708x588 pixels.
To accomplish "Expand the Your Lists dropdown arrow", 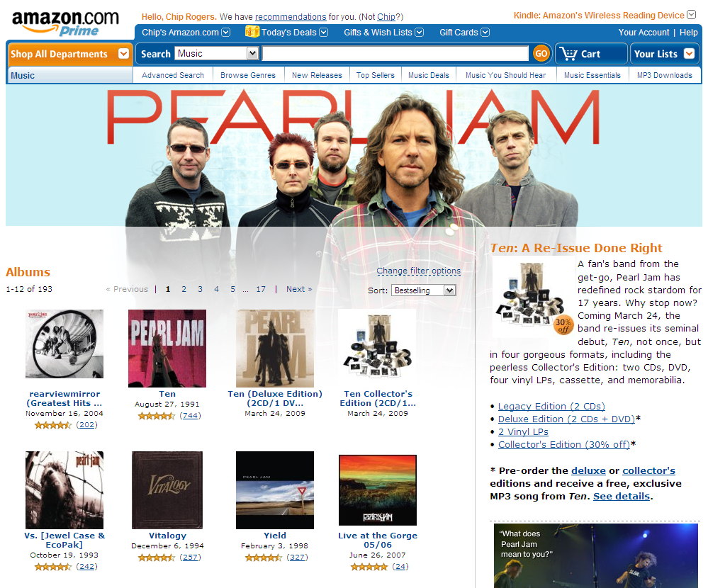I will pos(689,54).
